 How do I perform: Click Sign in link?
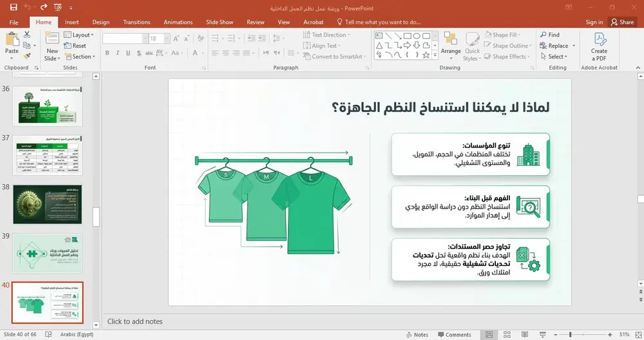pyautogui.click(x=594, y=22)
